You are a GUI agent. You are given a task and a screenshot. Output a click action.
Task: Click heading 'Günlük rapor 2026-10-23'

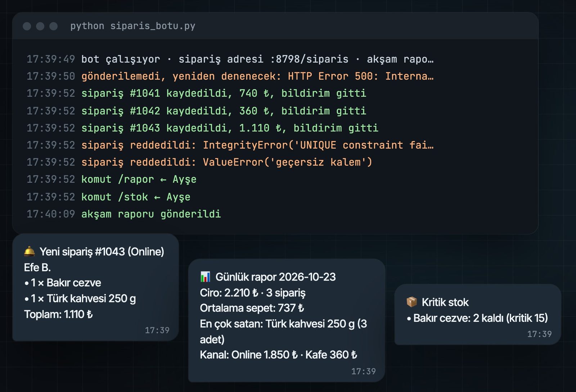point(275,277)
